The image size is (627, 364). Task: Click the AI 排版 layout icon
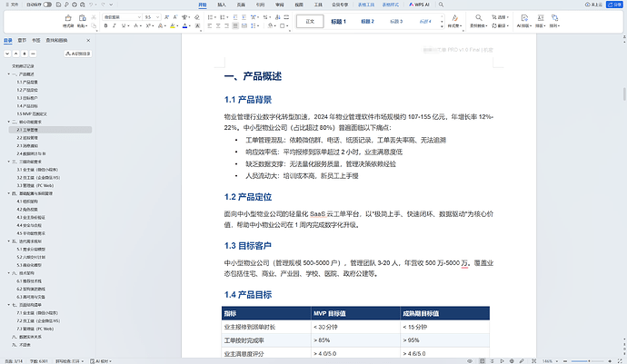click(x=524, y=20)
